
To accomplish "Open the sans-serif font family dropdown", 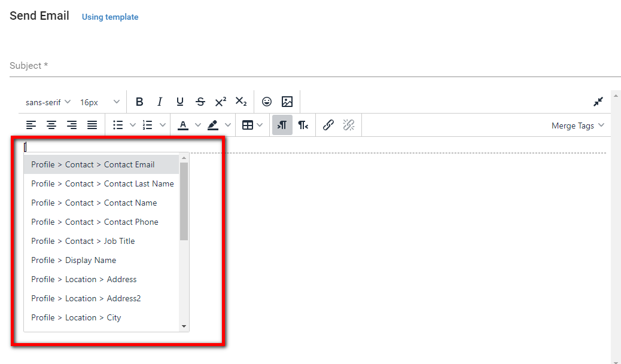I will [48, 102].
